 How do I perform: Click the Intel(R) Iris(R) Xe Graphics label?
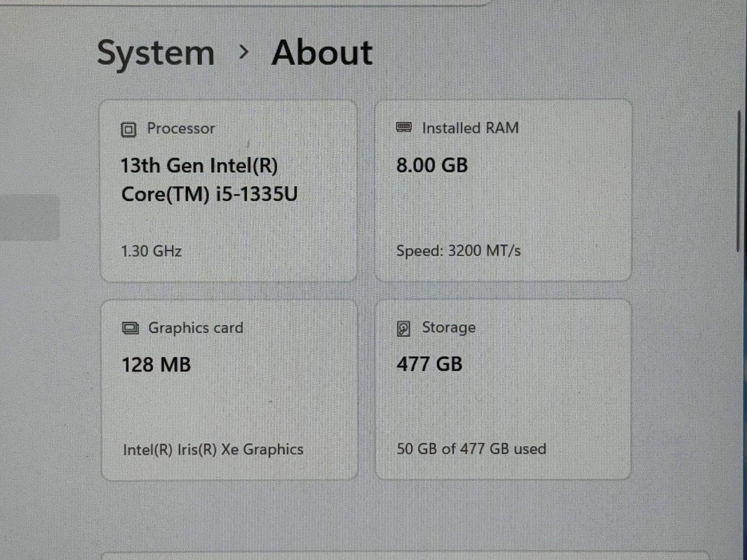[x=213, y=450]
